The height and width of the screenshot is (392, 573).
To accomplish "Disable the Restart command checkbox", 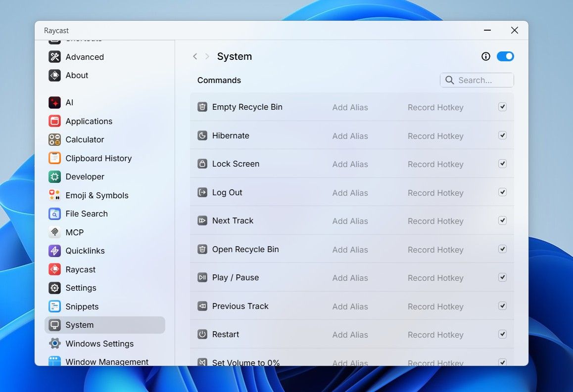I will coord(502,334).
